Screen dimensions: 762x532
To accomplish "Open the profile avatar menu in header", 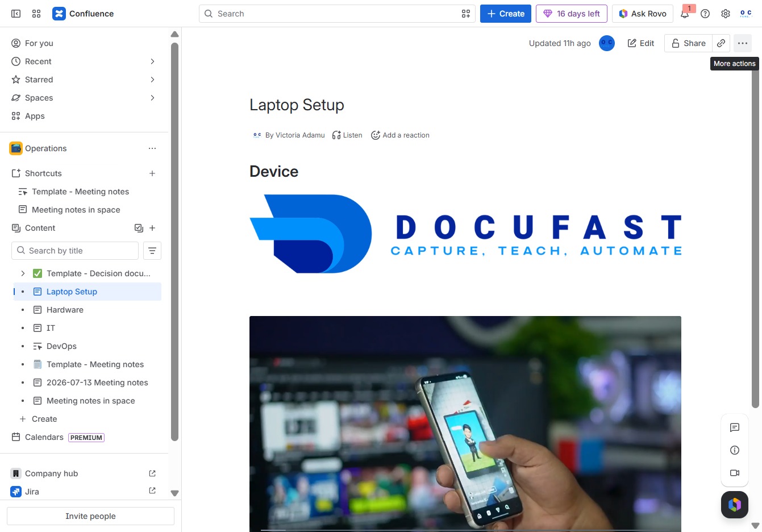I will click(x=746, y=14).
